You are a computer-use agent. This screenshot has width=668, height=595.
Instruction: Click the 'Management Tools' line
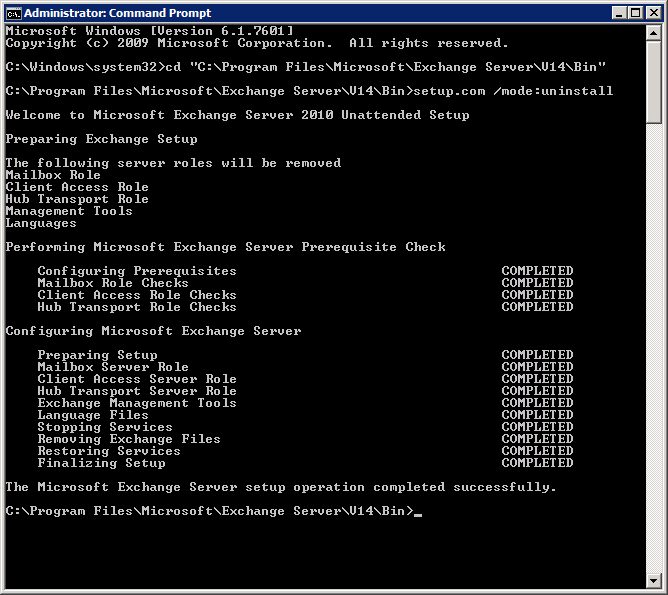tap(69, 211)
